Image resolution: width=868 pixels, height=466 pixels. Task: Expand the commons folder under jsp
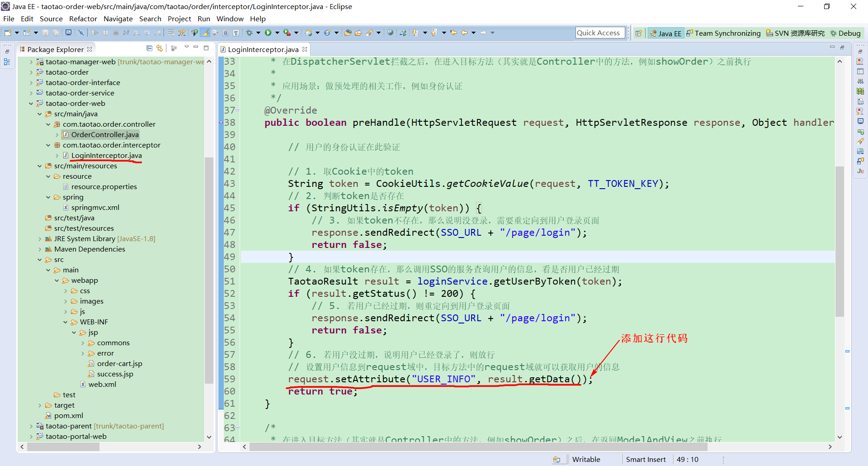82,343
